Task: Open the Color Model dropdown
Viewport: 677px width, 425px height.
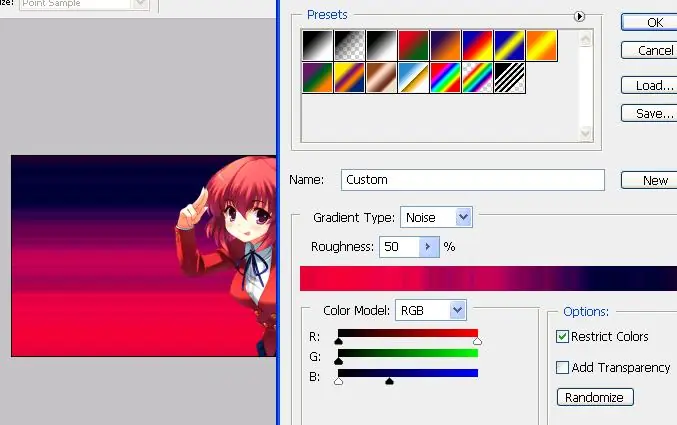Action: pos(431,310)
